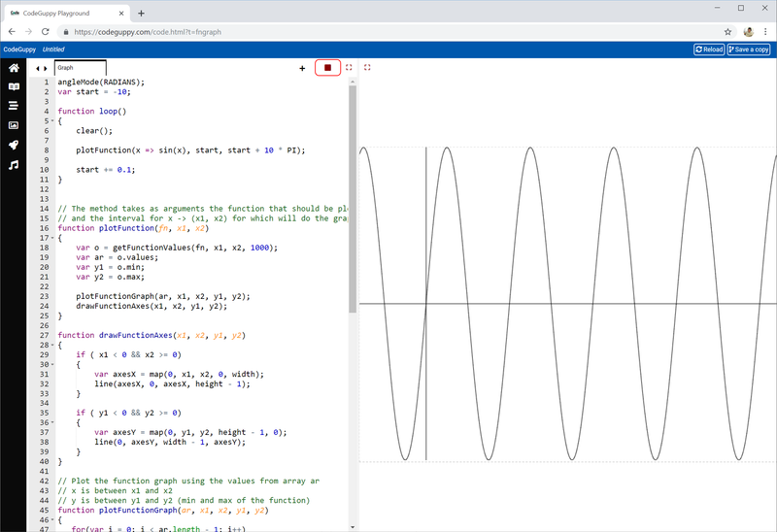The height and width of the screenshot is (532, 777).
Task: Collapse code fold at line 30
Action: point(52,365)
